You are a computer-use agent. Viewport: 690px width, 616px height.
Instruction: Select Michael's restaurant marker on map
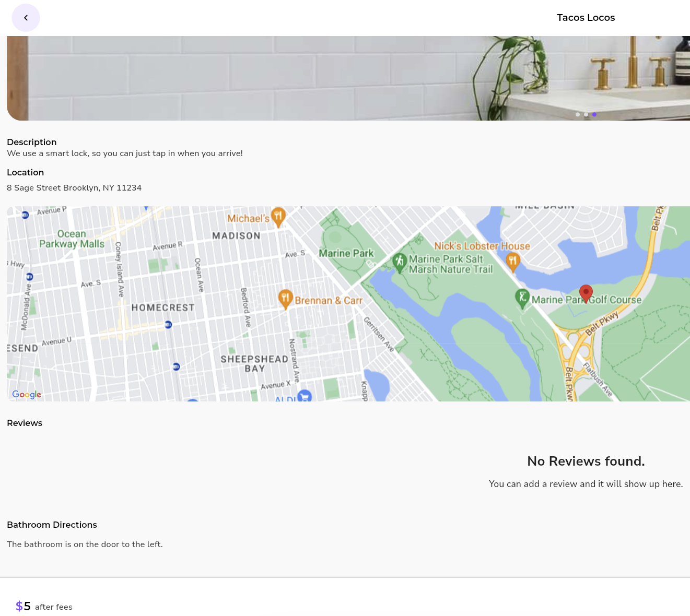(x=278, y=216)
